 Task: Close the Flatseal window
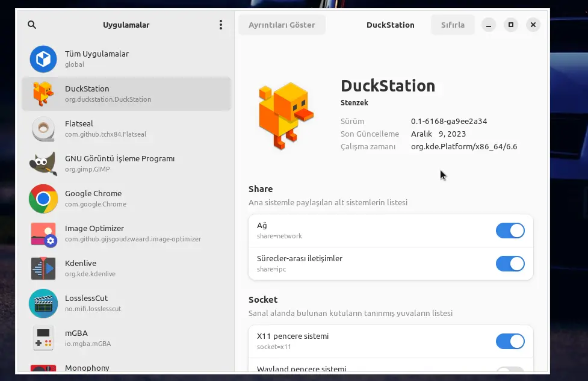(x=533, y=25)
